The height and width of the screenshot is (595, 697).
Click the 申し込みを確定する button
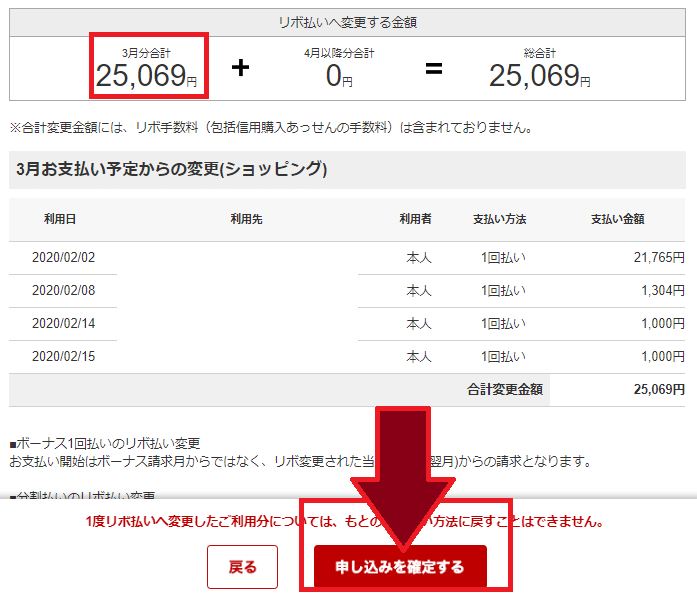pyautogui.click(x=400, y=567)
